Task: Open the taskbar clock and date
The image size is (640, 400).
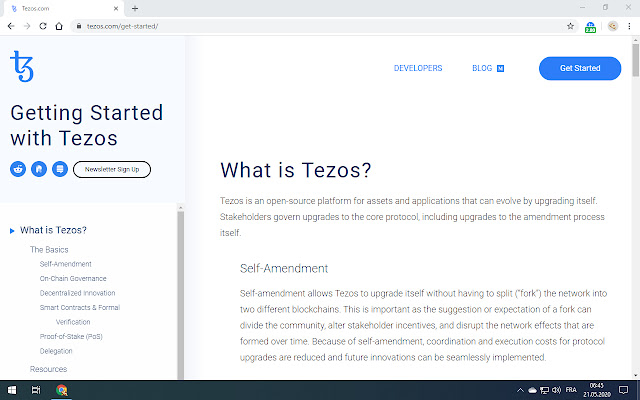Action: 596,390
